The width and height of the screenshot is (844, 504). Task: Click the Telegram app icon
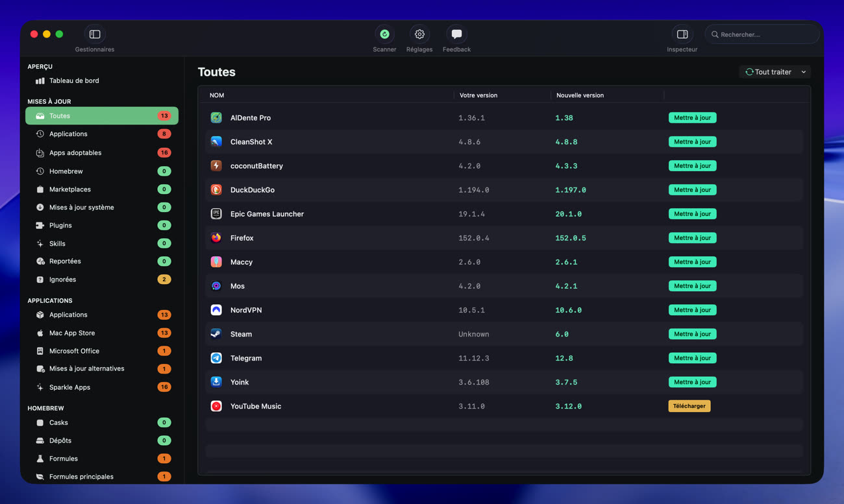click(x=216, y=358)
